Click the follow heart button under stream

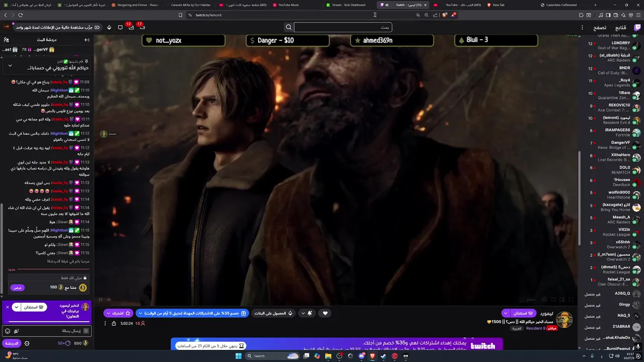click(325, 313)
